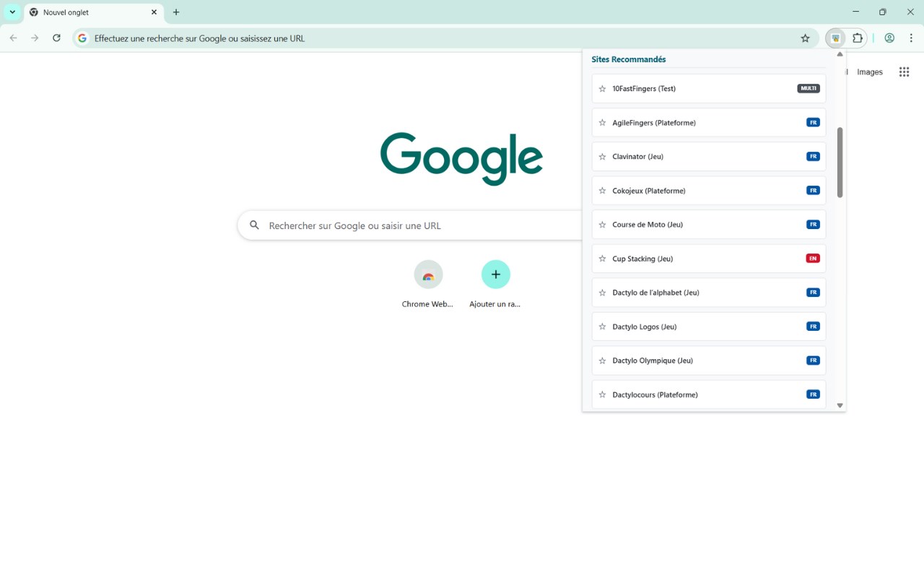The image size is (924, 578).
Task: Click the Google logo
Action: (461, 158)
